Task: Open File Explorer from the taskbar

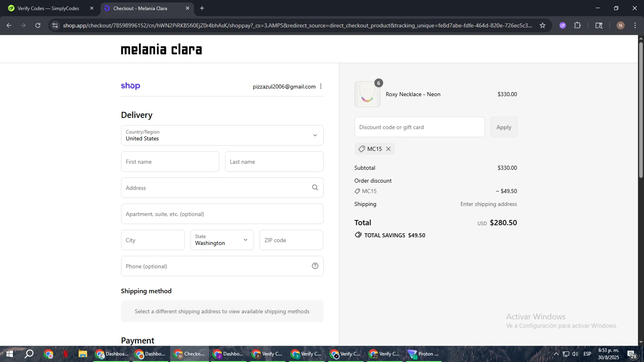Action: (82, 354)
